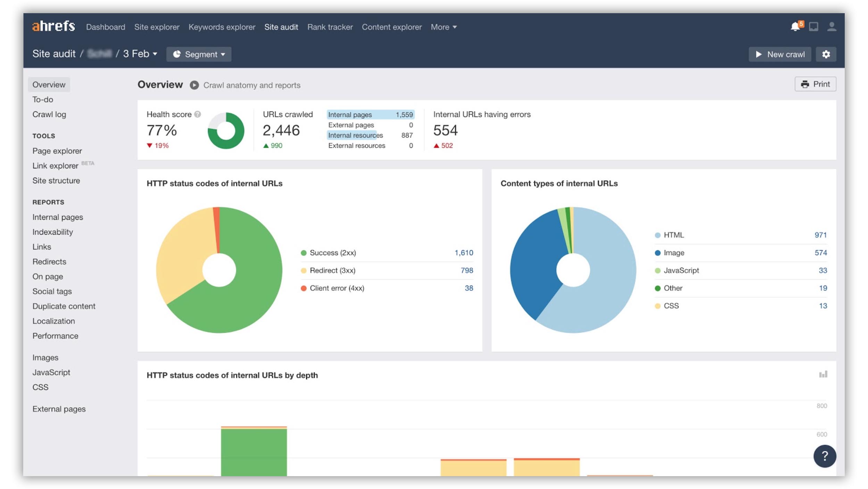Open Images report
The width and height of the screenshot is (868, 489).
pyautogui.click(x=45, y=357)
